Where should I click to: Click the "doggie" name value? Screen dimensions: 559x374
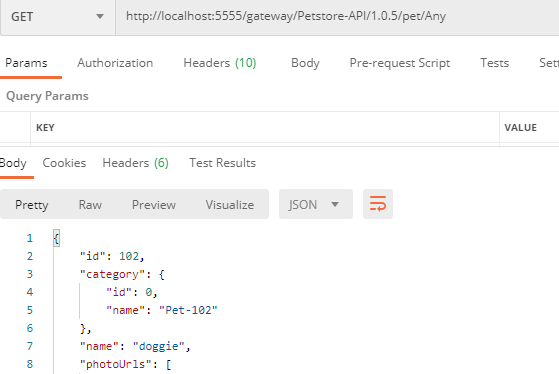(159, 346)
